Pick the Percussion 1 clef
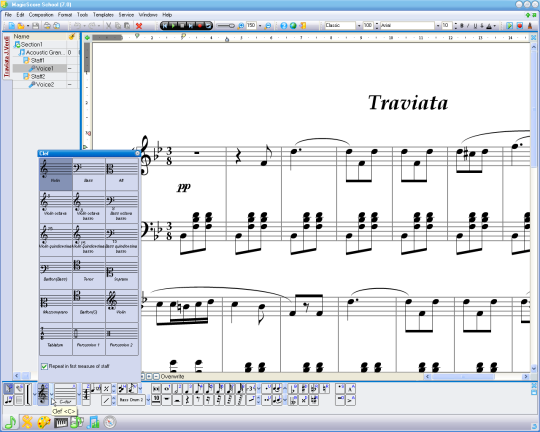The image size is (540, 432). [x=89, y=339]
